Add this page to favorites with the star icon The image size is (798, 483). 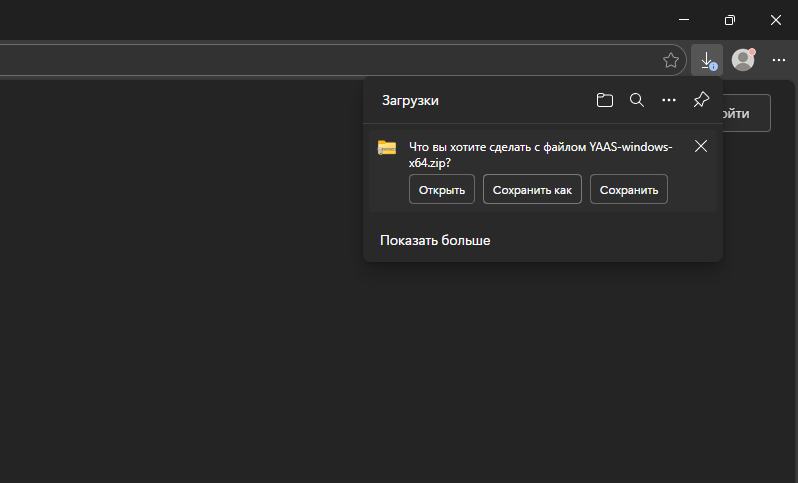click(x=671, y=60)
